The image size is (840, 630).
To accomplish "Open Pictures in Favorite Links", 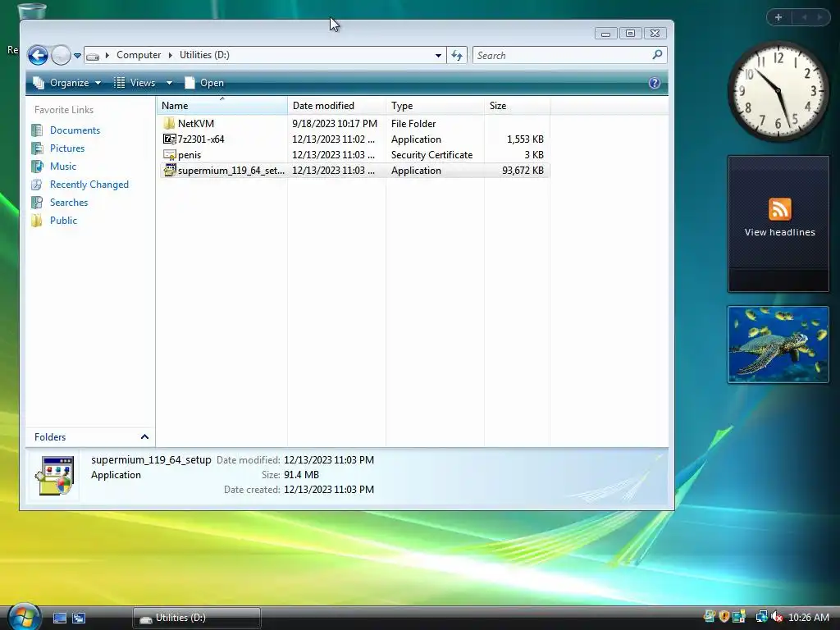I will pyautogui.click(x=67, y=148).
